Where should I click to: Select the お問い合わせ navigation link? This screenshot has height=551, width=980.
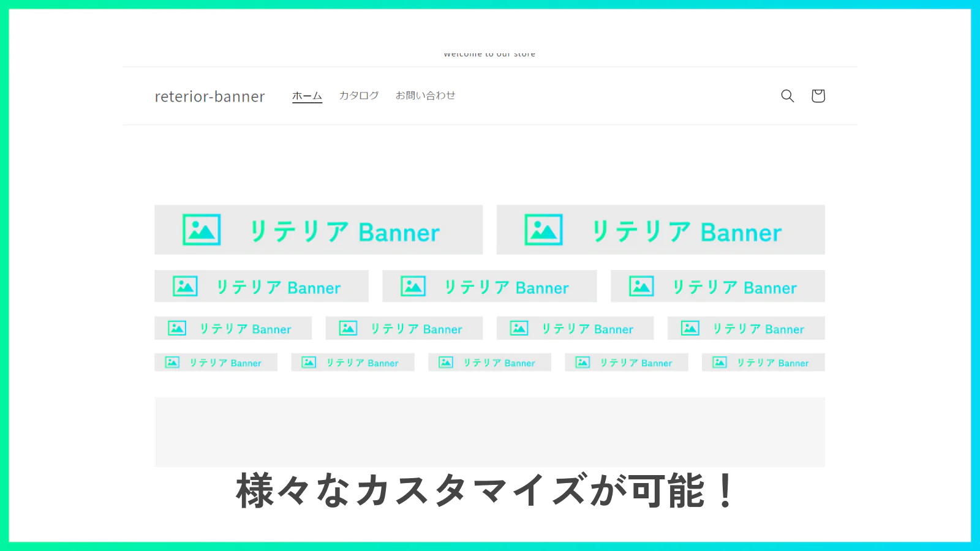425,96
